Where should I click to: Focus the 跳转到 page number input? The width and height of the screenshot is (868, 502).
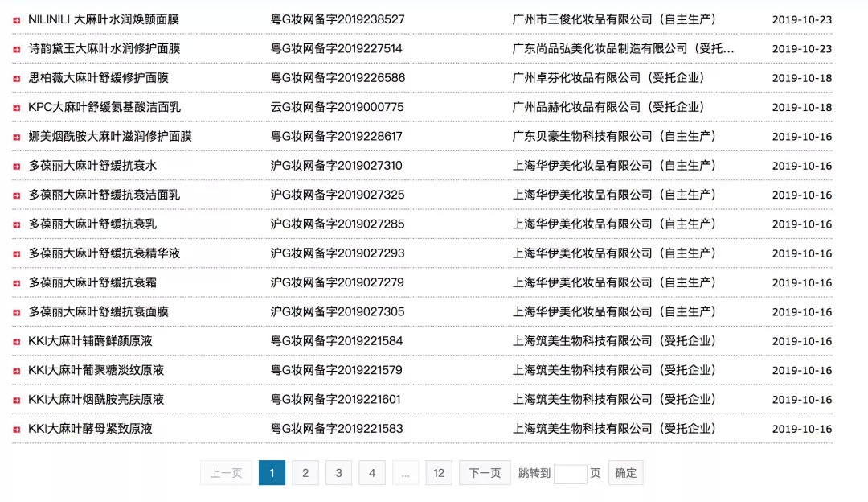570,474
